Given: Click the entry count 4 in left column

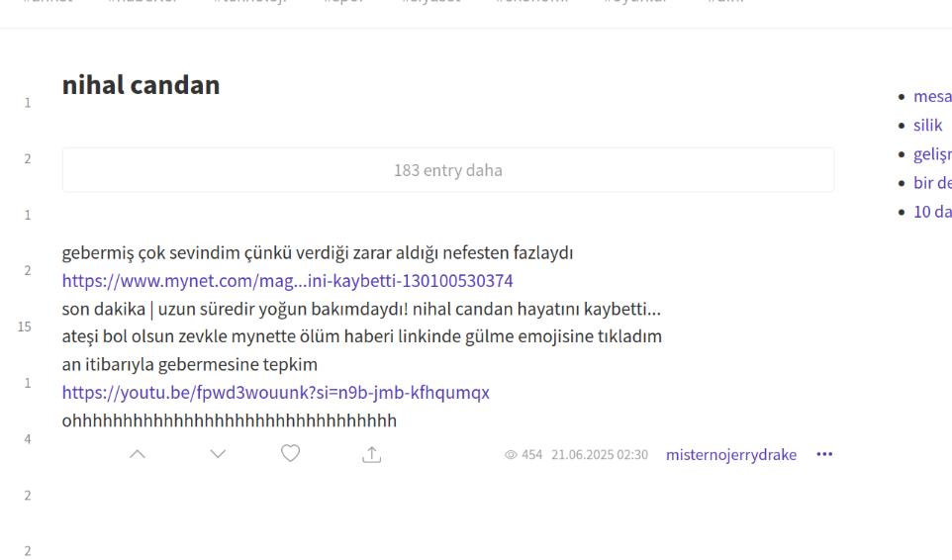Looking at the screenshot, I should [28, 438].
